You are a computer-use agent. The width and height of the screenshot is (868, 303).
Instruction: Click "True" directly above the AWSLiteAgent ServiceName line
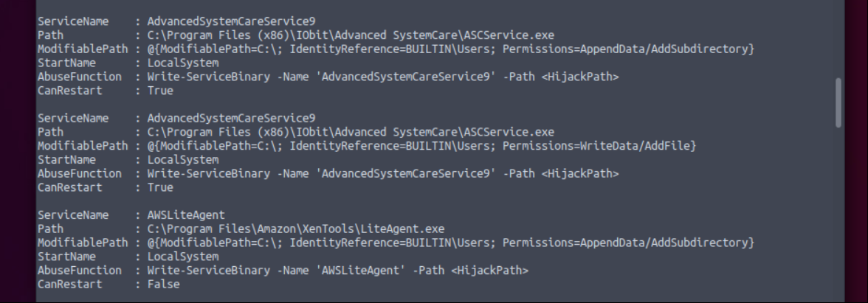(160, 187)
